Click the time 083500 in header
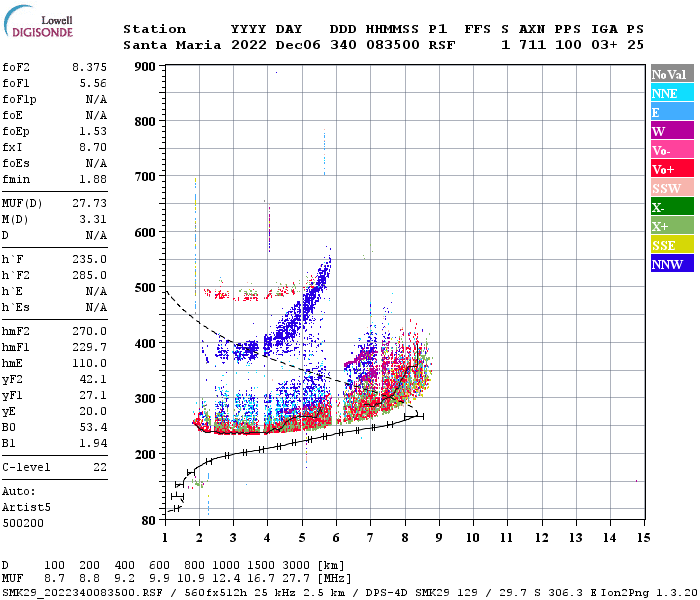The height and width of the screenshot is (600, 700). click(392, 45)
